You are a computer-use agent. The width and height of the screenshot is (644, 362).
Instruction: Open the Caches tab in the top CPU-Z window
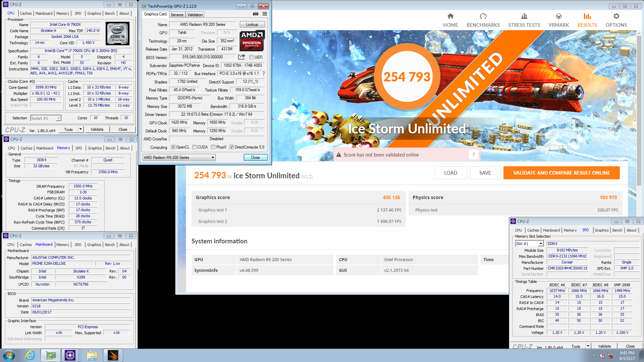click(26, 13)
